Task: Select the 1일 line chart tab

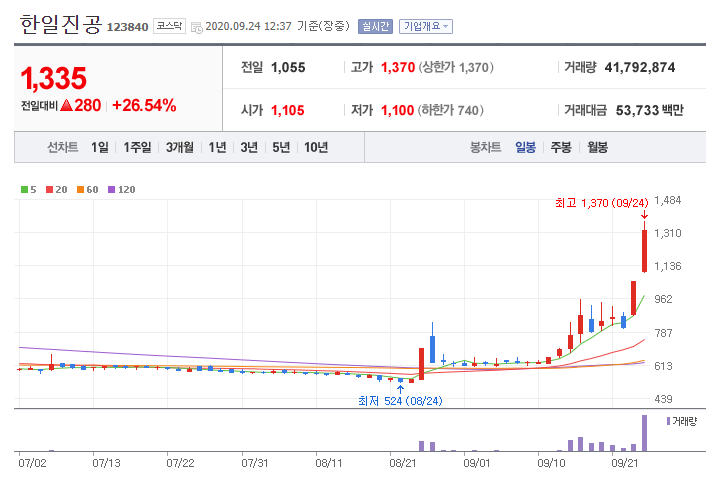Action: click(99, 148)
